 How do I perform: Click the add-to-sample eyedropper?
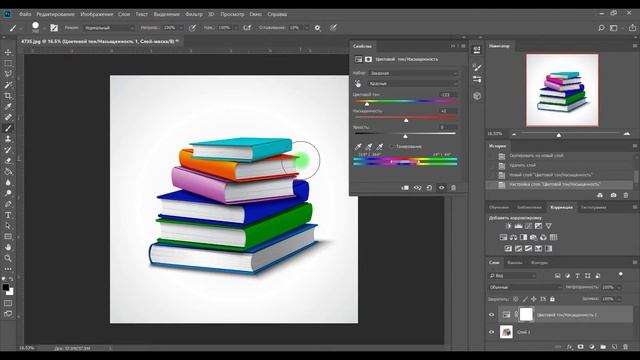tap(369, 147)
